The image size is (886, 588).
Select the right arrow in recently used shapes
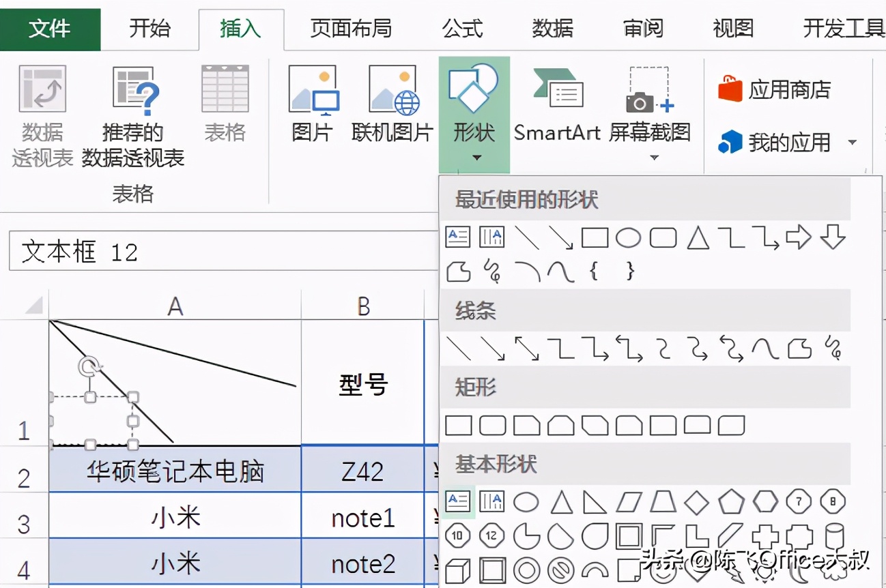[799, 237]
